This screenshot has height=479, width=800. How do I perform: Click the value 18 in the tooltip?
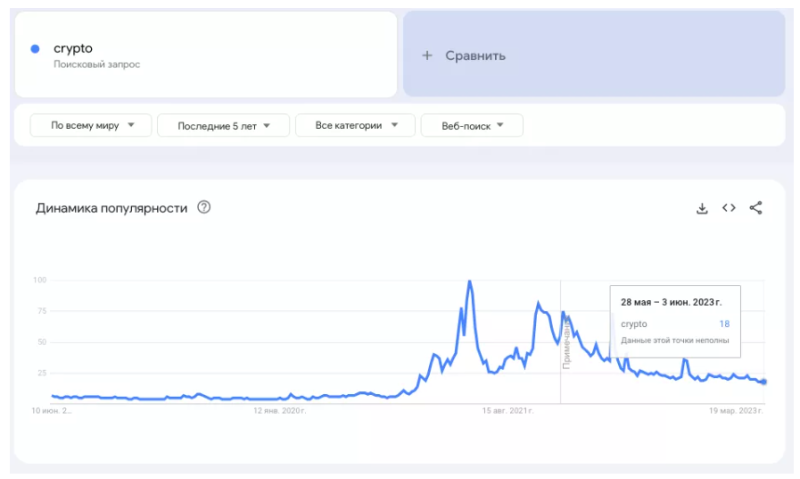pos(724,324)
